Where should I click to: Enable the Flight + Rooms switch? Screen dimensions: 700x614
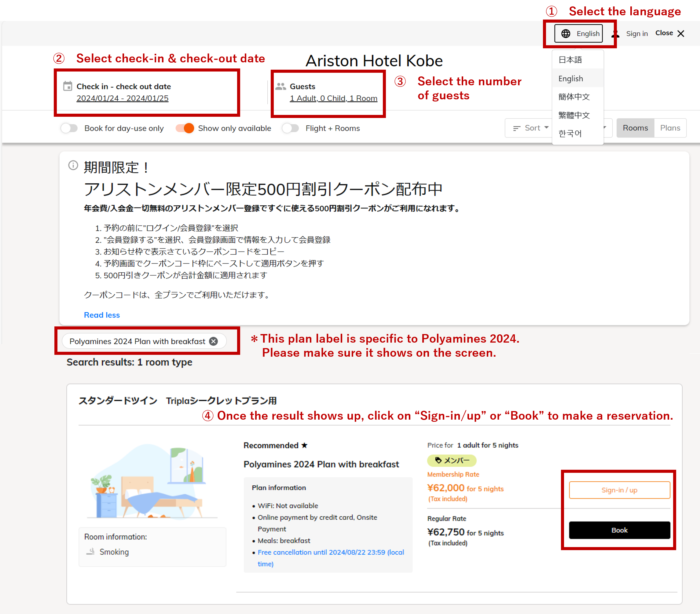pos(290,128)
